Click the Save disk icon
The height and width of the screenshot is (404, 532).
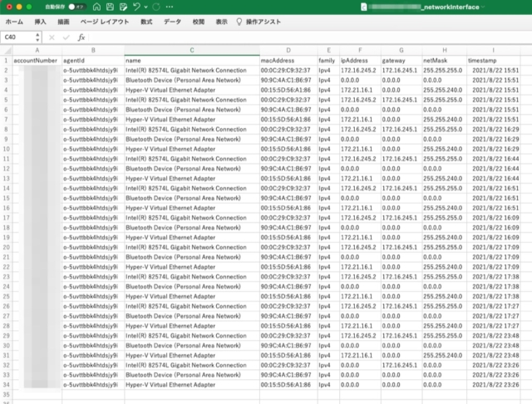pyautogui.click(x=110, y=7)
